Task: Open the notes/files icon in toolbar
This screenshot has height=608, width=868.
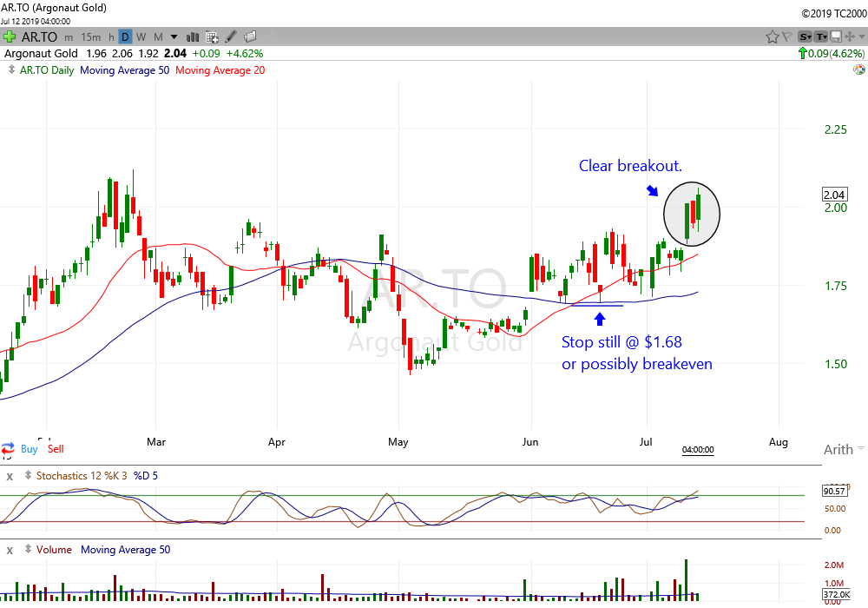Action: (x=250, y=36)
